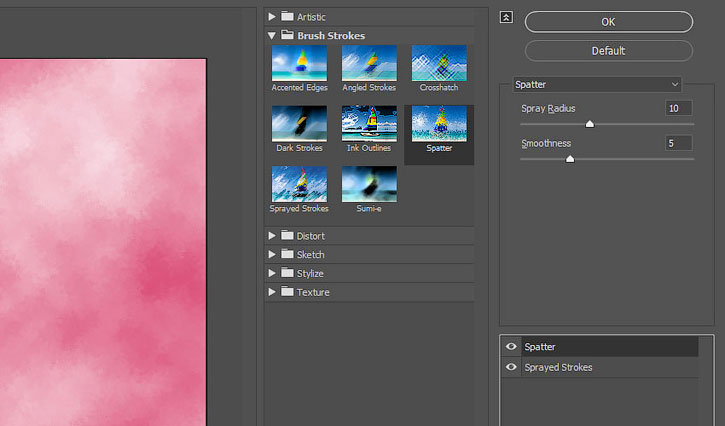The image size is (725, 426).
Task: Click the Stylize category label
Action: click(x=310, y=274)
